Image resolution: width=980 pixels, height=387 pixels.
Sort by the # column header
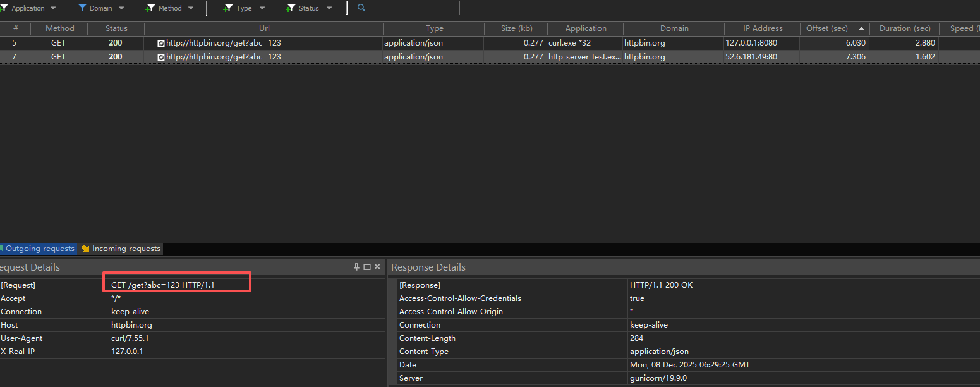coord(15,28)
